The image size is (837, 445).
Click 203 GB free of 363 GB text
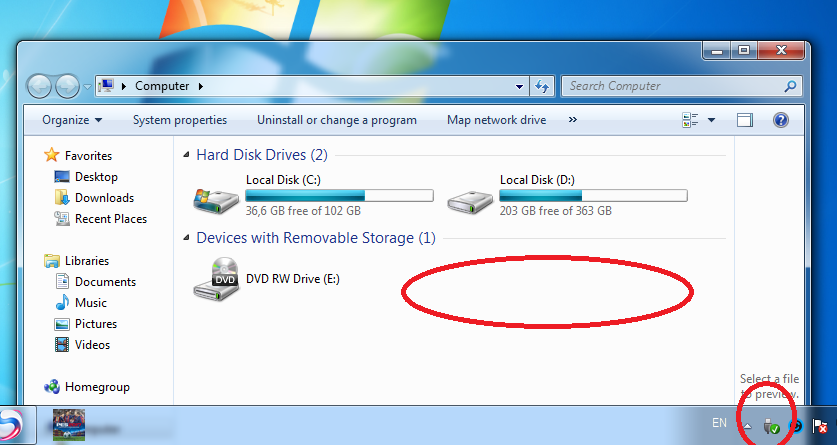click(556, 211)
